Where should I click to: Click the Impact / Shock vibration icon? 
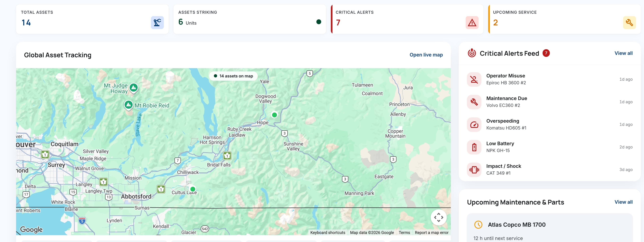474,170
